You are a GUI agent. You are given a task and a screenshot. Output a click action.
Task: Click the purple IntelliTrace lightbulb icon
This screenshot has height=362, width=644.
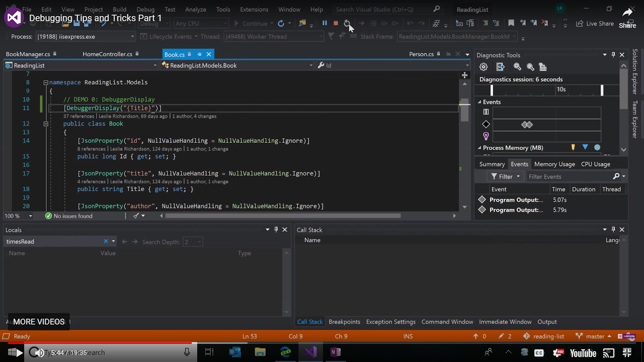pos(486,136)
